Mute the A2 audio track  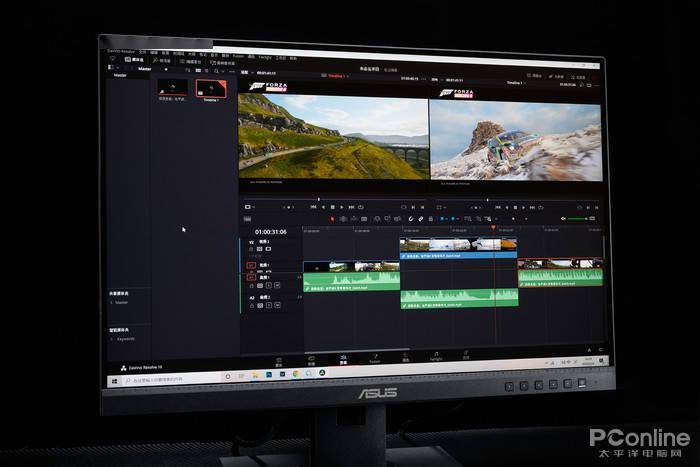[x=277, y=305]
